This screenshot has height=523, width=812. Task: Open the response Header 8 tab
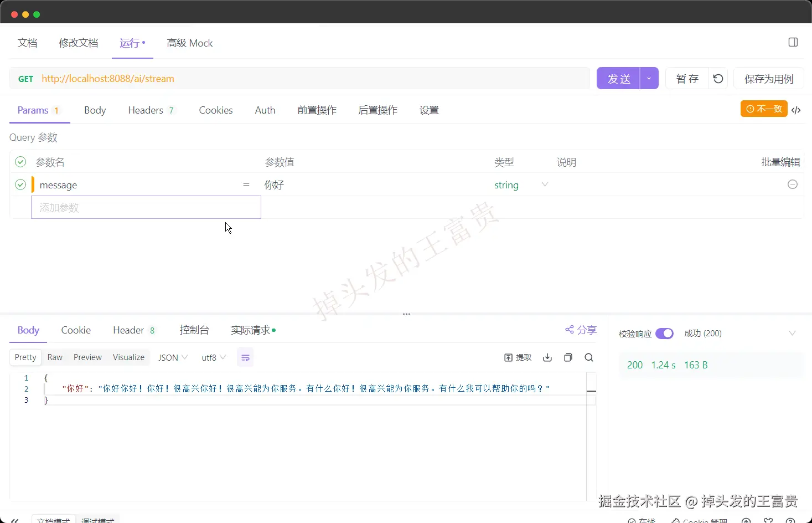pyautogui.click(x=135, y=330)
